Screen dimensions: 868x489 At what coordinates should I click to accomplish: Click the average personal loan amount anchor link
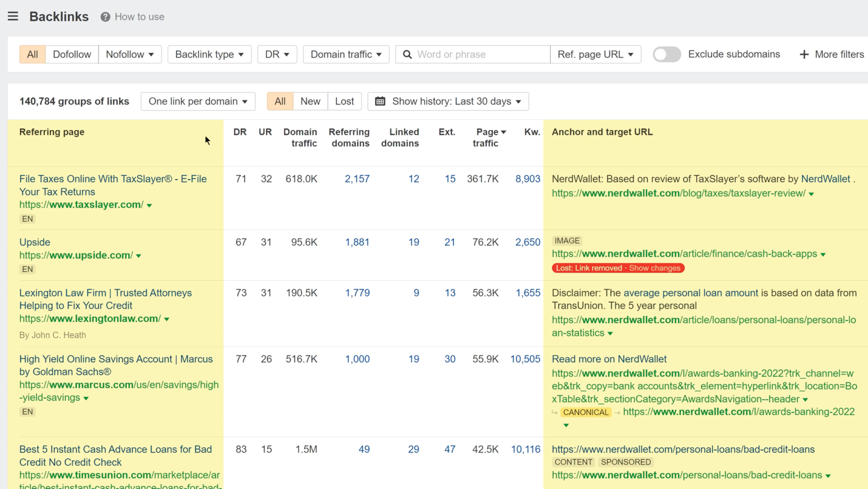click(691, 293)
